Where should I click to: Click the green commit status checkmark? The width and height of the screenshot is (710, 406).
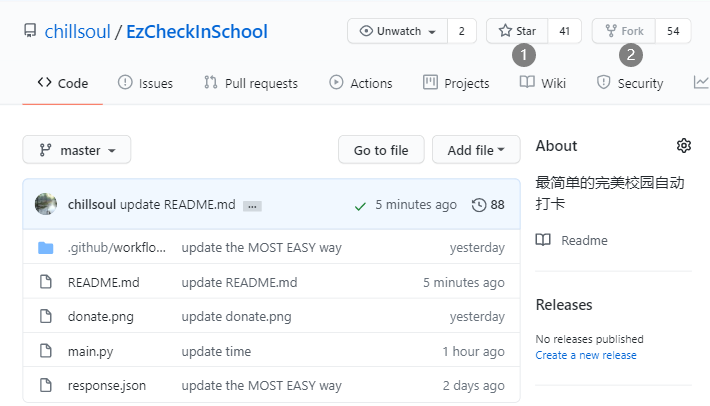point(360,205)
